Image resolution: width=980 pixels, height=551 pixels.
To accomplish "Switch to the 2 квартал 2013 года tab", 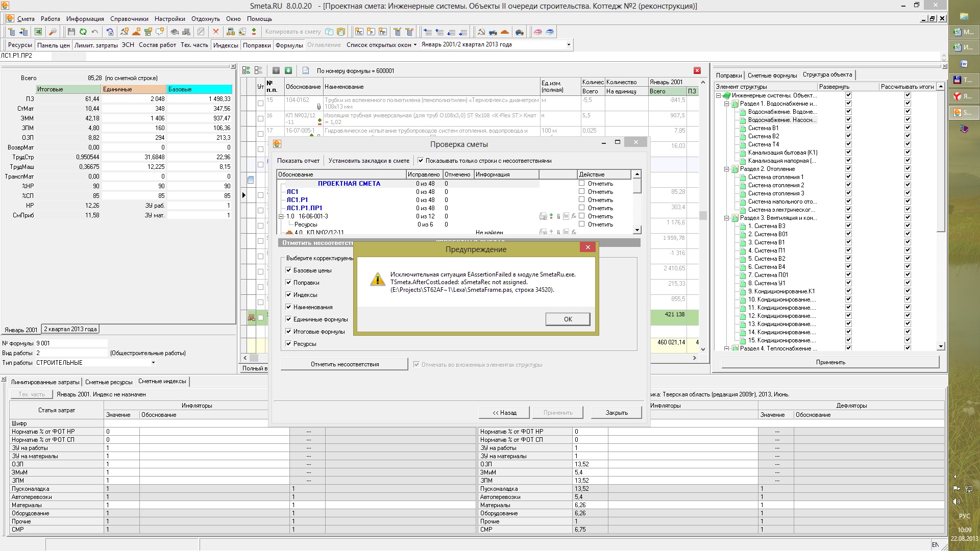I will (x=70, y=329).
